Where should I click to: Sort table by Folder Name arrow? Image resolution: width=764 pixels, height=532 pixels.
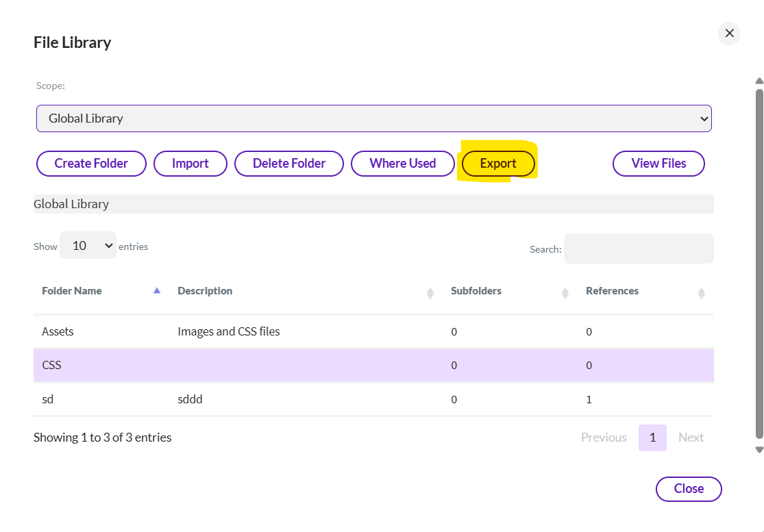(x=157, y=290)
